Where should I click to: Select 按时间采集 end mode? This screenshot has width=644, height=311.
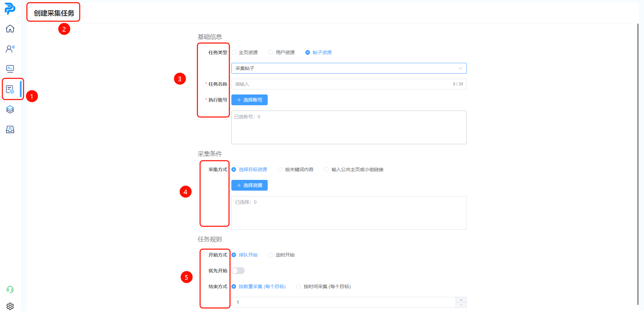(299, 286)
